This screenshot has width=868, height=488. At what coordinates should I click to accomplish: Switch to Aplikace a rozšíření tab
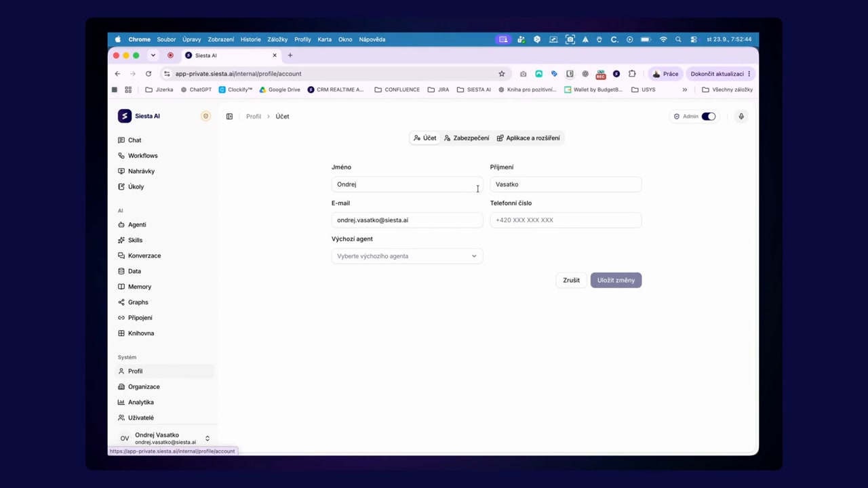tap(528, 138)
